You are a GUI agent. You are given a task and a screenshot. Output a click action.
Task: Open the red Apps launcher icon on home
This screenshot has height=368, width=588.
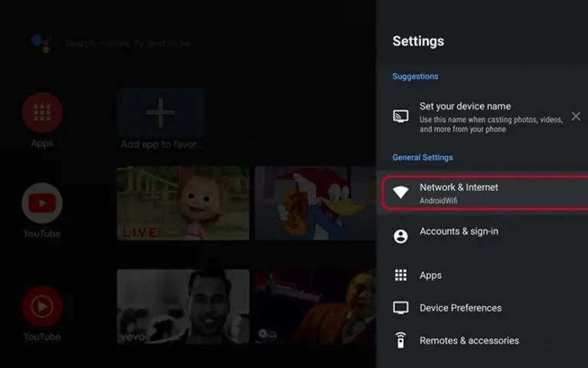click(x=42, y=112)
